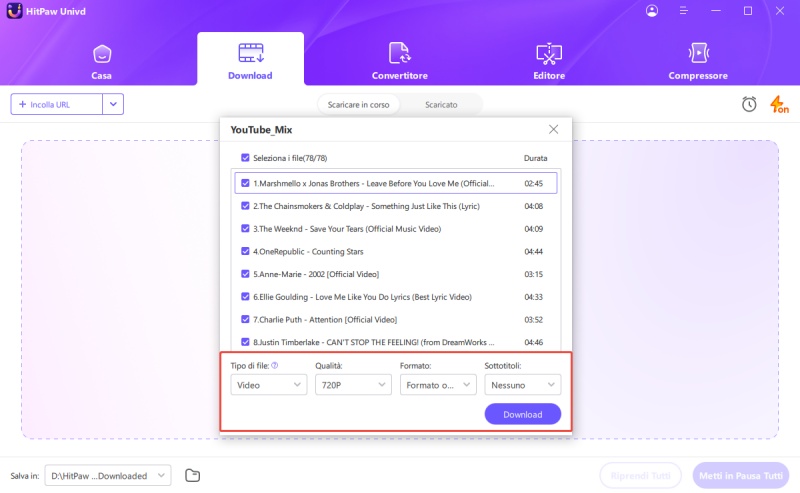The height and width of the screenshot is (493, 800).
Task: Close the HitPaw Univd window
Action: pos(780,11)
